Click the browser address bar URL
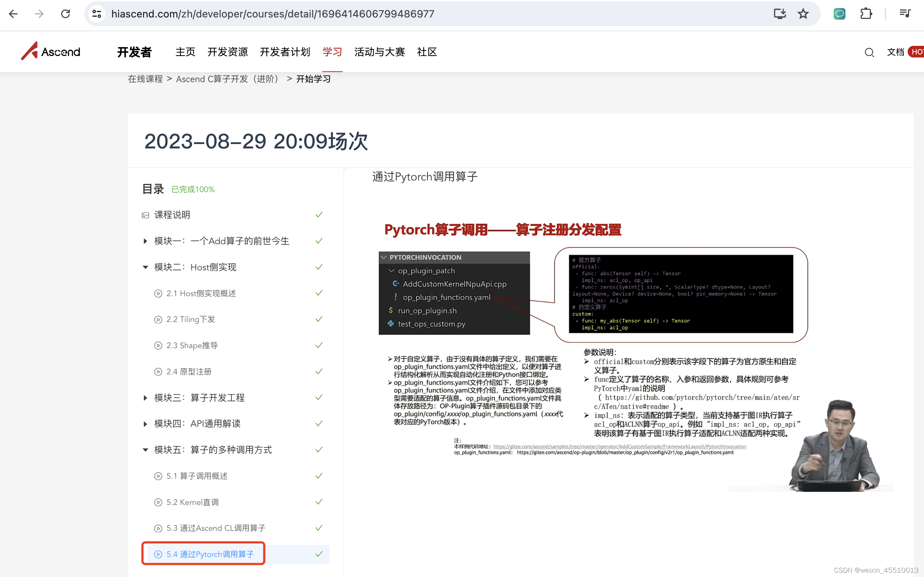924x577 pixels. click(x=272, y=14)
